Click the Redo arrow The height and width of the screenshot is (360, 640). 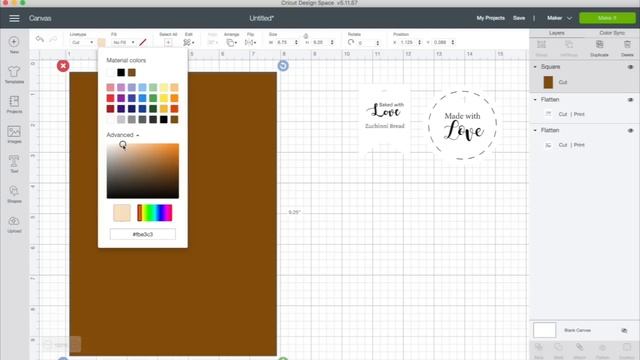(x=53, y=39)
